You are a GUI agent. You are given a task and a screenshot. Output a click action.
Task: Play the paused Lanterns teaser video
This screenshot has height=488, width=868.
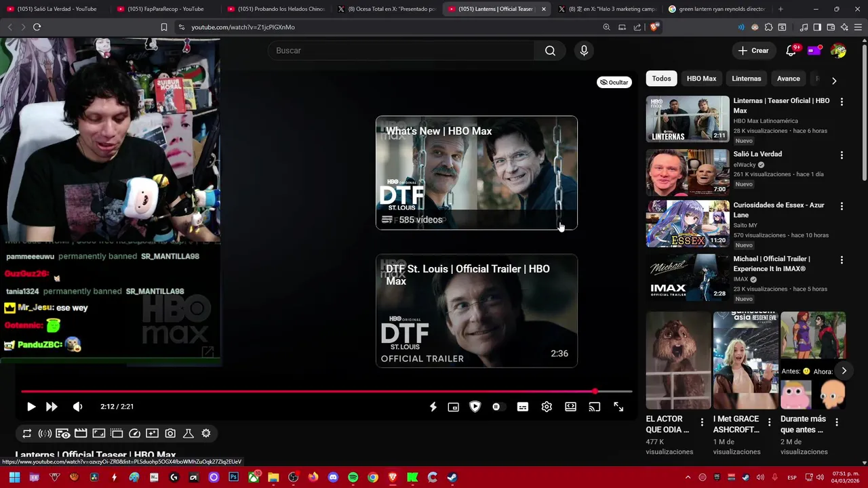coord(31,407)
